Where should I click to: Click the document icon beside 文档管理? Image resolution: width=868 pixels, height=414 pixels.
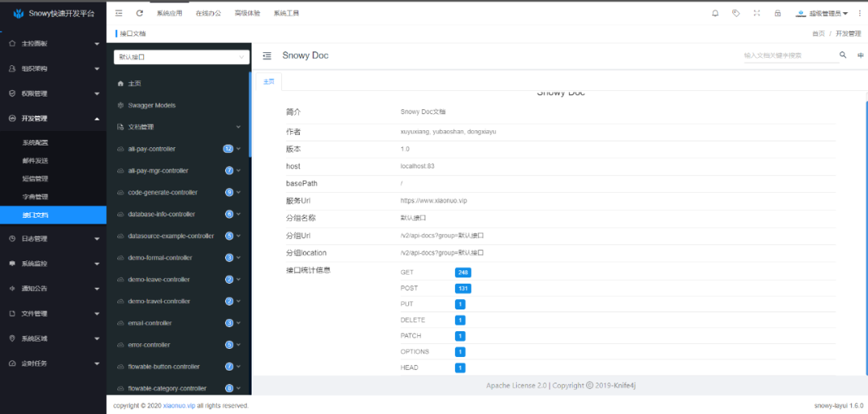pos(120,127)
